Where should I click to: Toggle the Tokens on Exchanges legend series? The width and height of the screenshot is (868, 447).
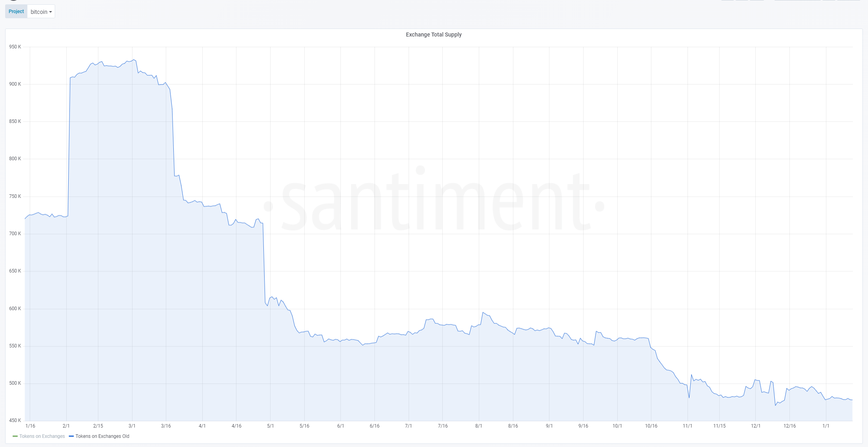pyautogui.click(x=42, y=436)
